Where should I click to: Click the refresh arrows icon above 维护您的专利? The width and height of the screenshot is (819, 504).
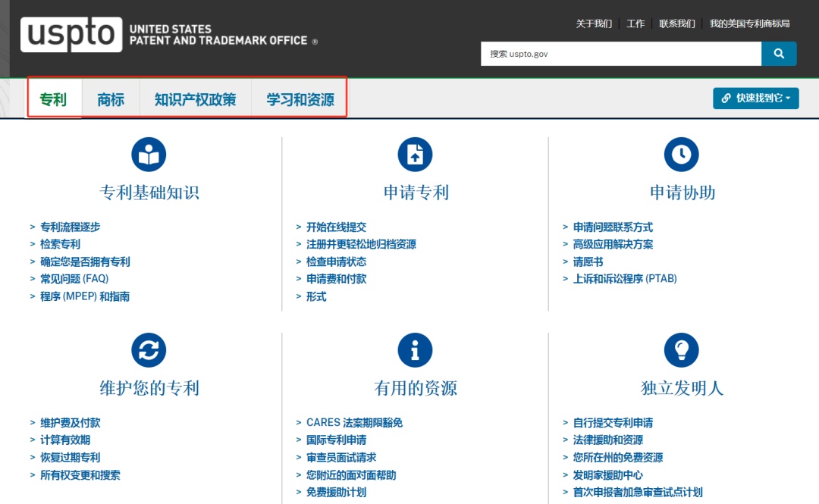pyautogui.click(x=149, y=350)
